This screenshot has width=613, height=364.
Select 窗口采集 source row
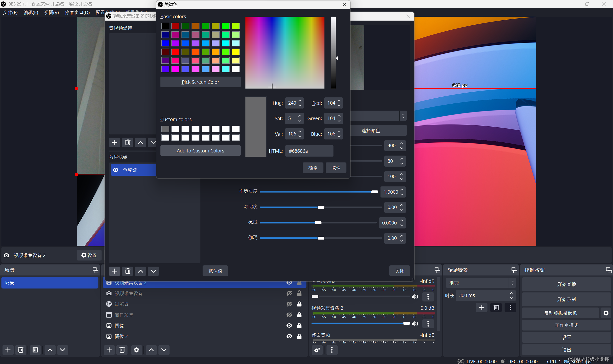[x=204, y=315]
